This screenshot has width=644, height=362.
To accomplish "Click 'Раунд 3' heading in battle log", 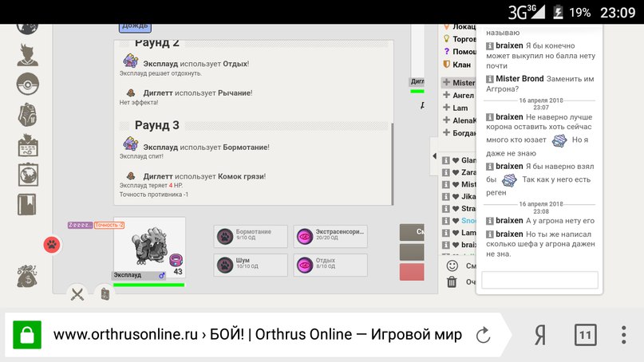I will pos(157,125).
